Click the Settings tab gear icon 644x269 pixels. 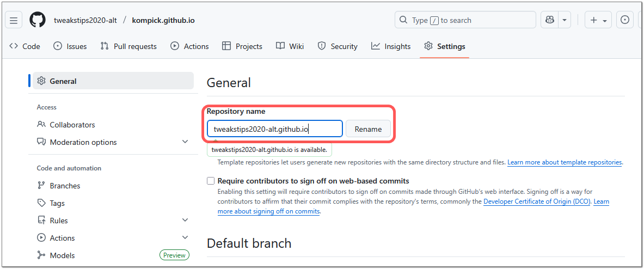click(x=428, y=46)
